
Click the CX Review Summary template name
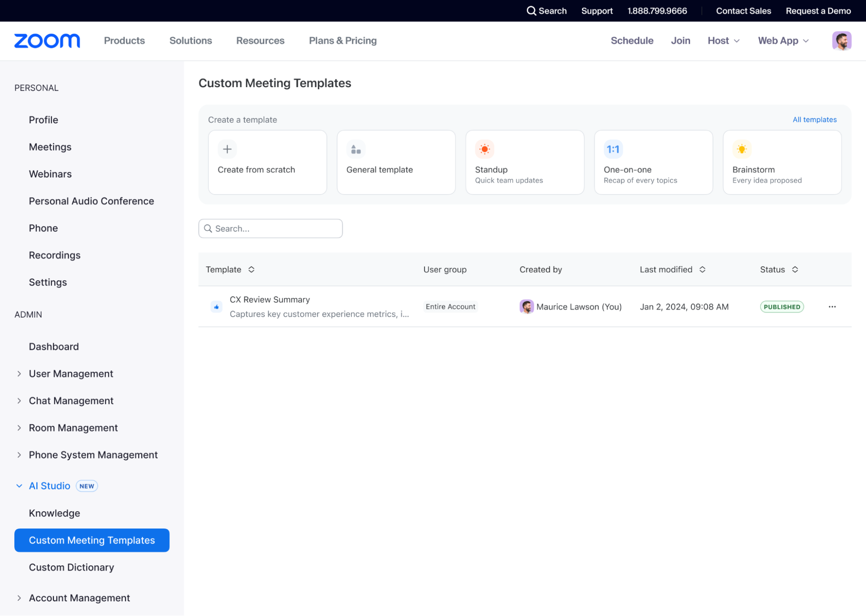(x=269, y=300)
